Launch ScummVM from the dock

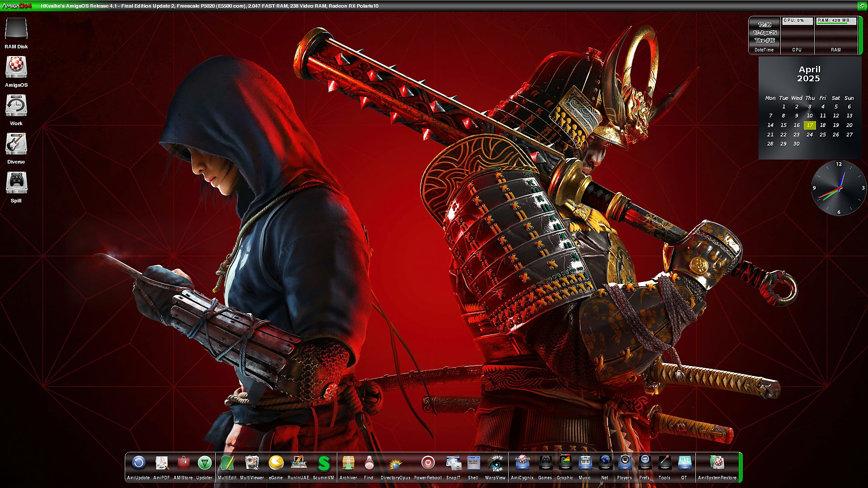[x=323, y=464]
